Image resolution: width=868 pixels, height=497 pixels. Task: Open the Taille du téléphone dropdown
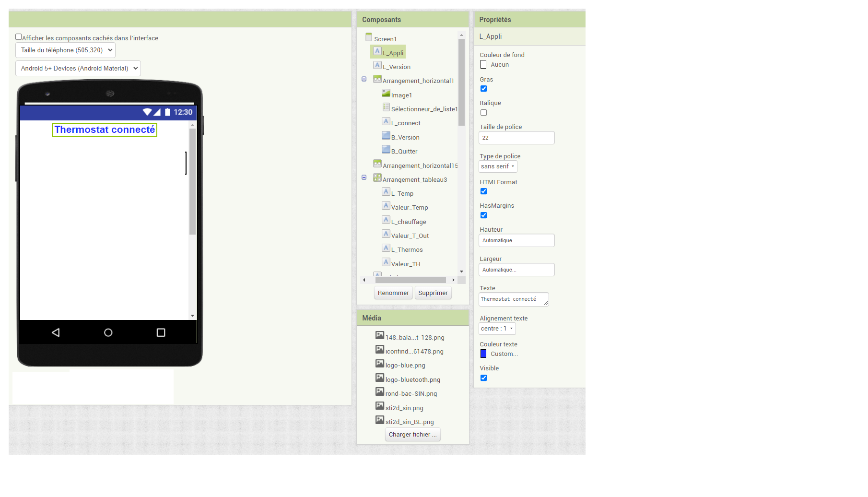click(65, 50)
